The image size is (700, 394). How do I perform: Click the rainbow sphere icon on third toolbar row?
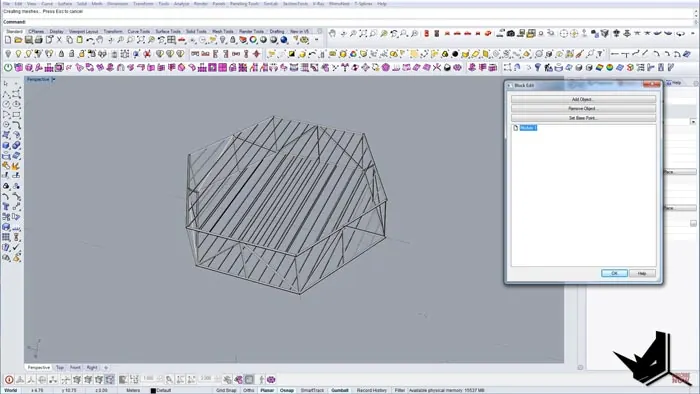click(x=609, y=67)
